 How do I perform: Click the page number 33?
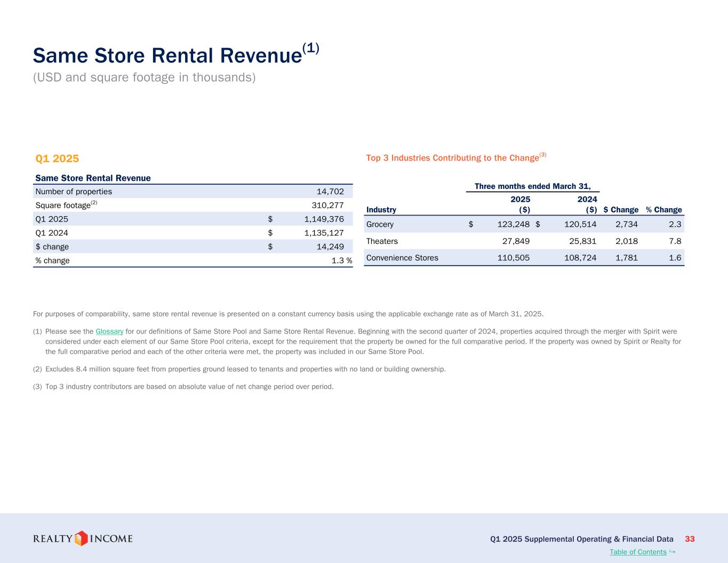pos(690,539)
